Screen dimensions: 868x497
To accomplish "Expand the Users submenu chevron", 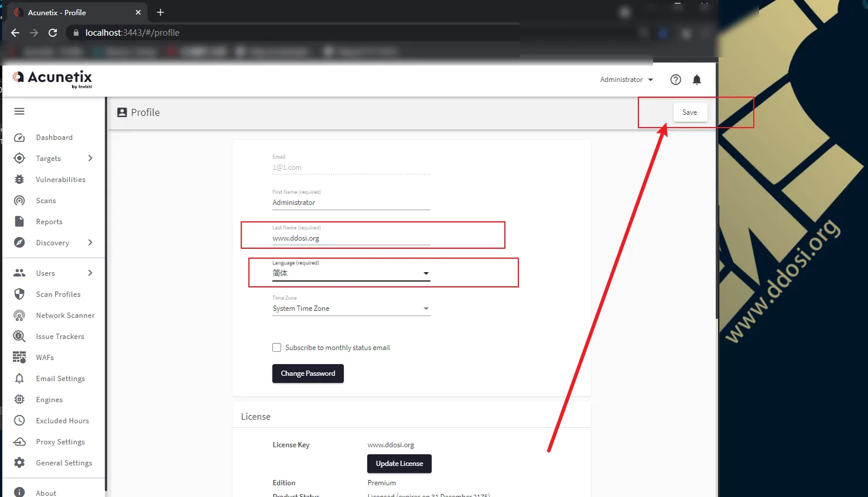I will (x=90, y=273).
